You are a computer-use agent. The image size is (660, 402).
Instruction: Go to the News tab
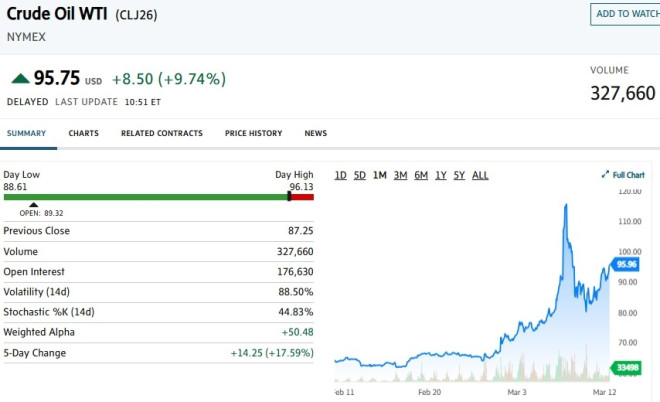315,133
